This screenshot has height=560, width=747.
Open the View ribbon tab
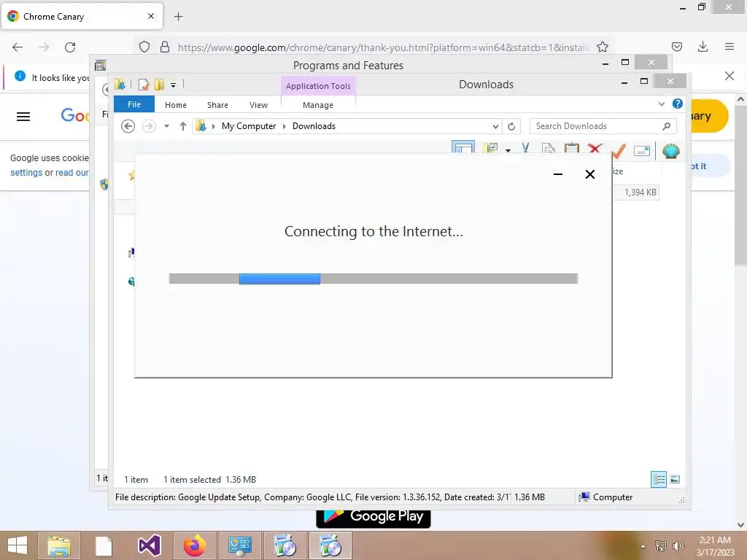click(258, 105)
